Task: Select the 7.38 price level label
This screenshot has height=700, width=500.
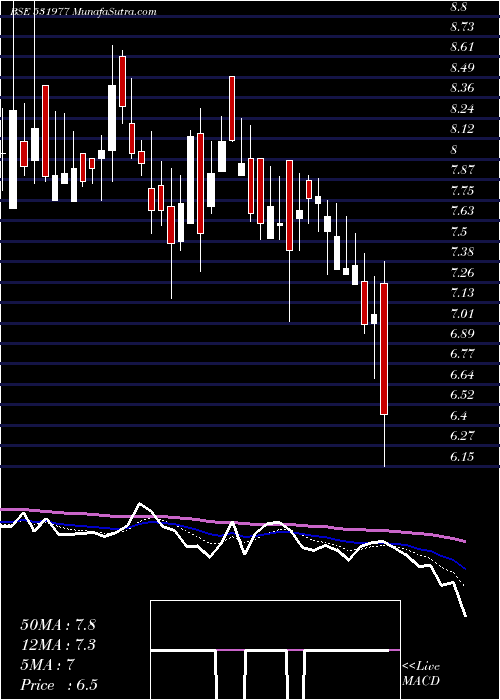Action: 462,252
